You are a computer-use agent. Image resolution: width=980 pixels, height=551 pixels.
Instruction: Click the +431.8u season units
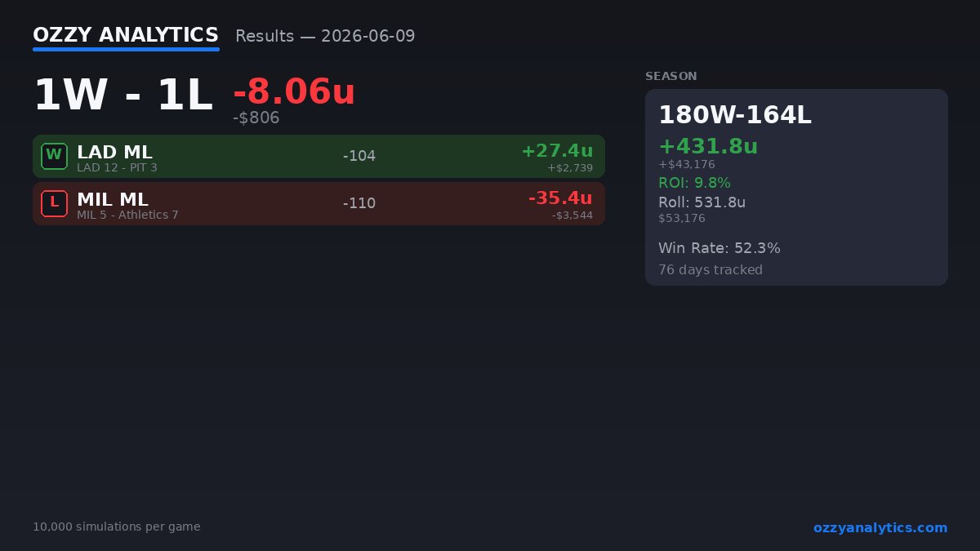coord(708,146)
